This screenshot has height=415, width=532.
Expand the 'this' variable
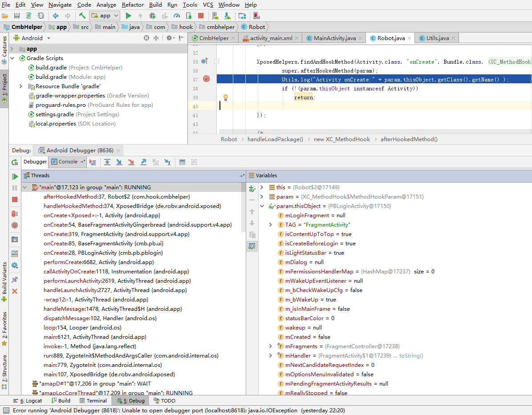tap(262, 187)
